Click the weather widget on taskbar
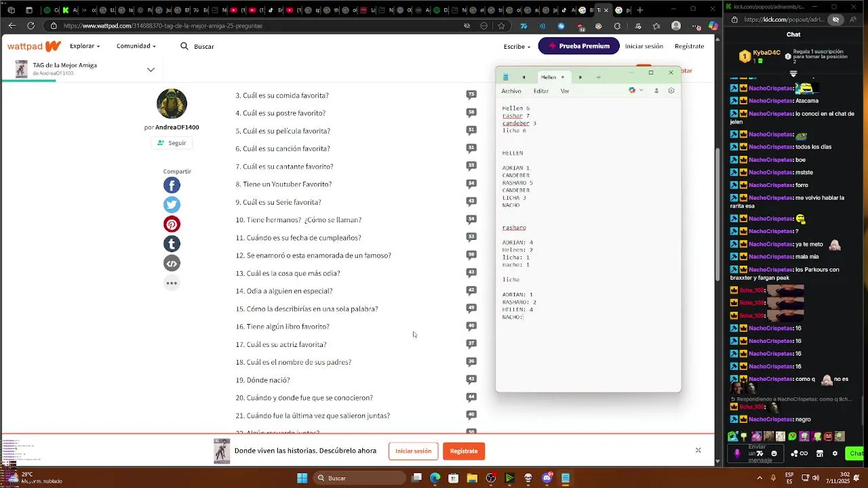 (34, 478)
